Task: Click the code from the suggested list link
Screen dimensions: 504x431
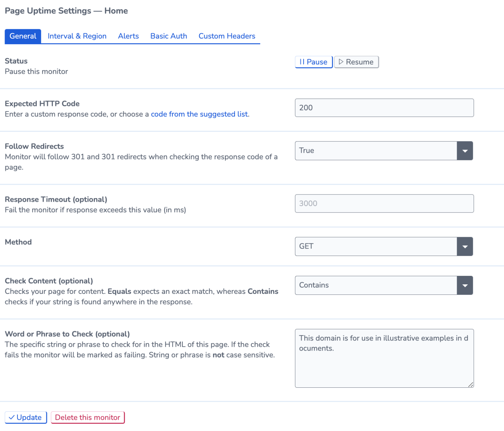Action: pyautogui.click(x=199, y=114)
